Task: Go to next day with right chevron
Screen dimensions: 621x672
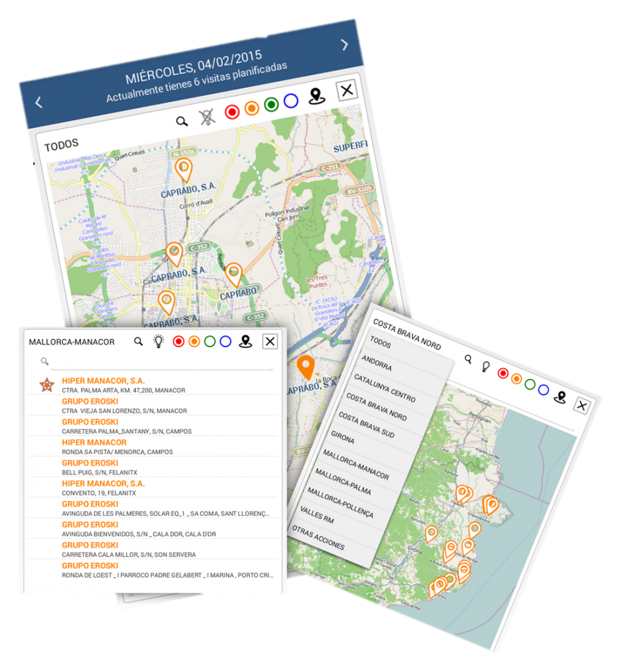Action: pos(344,45)
